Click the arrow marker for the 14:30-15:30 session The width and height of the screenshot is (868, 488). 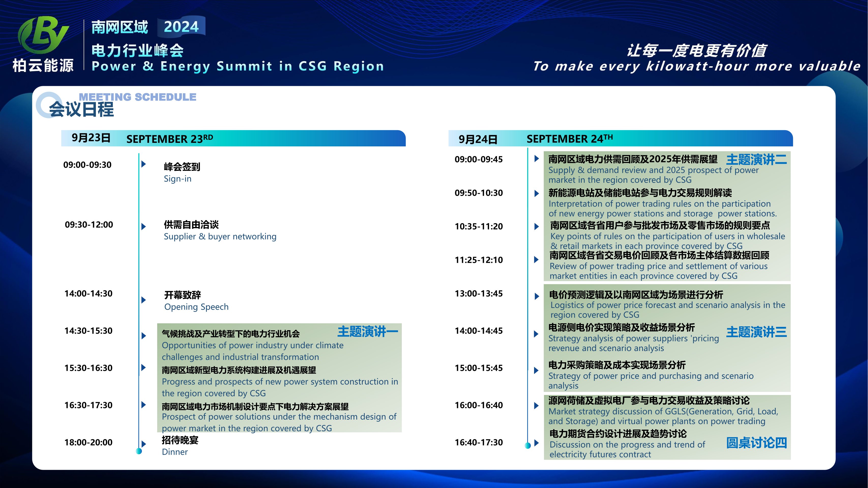point(143,336)
